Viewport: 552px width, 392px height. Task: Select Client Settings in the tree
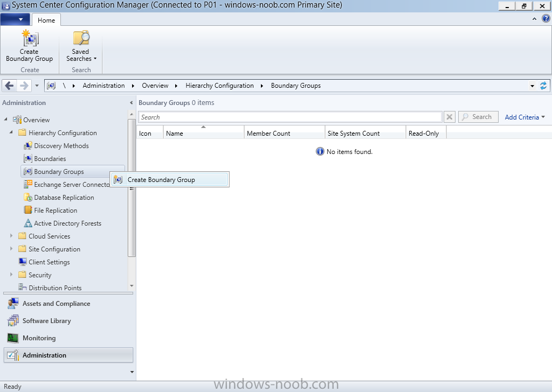49,262
